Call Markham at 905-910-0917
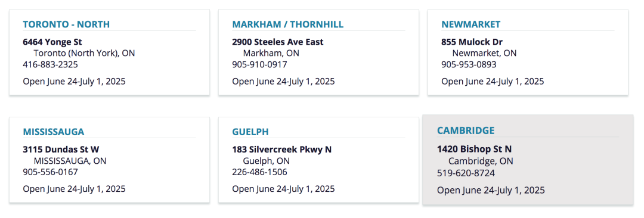Viewport: 644px width, 218px height. click(x=259, y=64)
